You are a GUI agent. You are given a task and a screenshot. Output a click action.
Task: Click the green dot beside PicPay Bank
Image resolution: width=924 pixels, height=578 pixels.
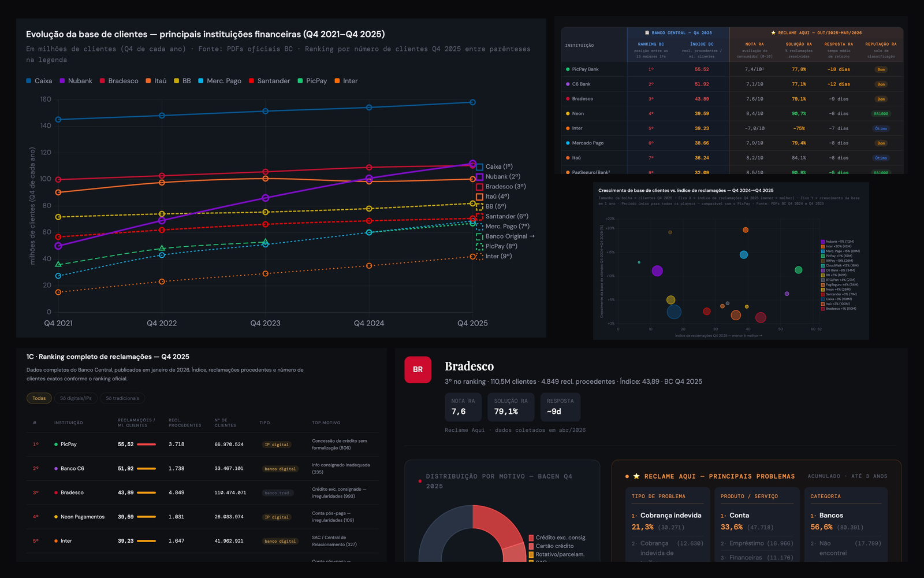click(568, 69)
